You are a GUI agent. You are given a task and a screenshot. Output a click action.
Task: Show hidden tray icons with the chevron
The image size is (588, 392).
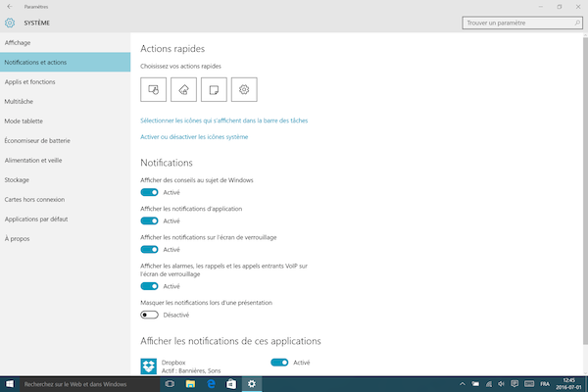(463, 384)
